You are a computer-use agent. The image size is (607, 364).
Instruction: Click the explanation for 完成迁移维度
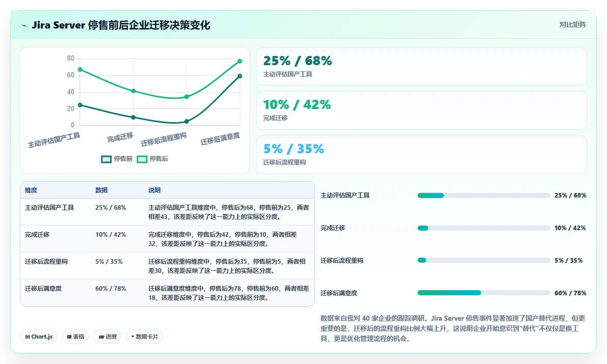[223, 239]
